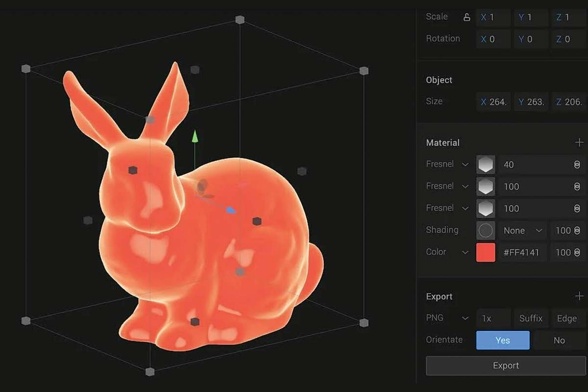The image size is (588, 392).
Task: Open the Shading None dropdown
Action: click(x=522, y=230)
